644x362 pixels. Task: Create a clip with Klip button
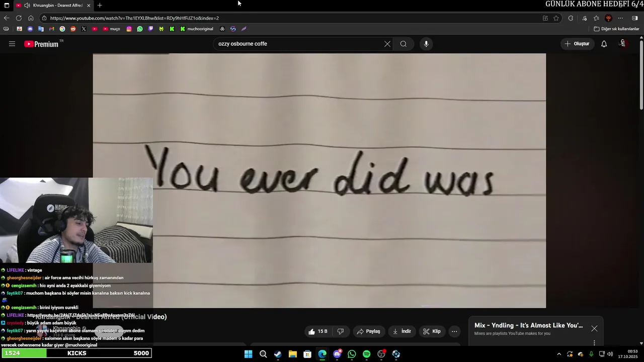click(x=432, y=331)
